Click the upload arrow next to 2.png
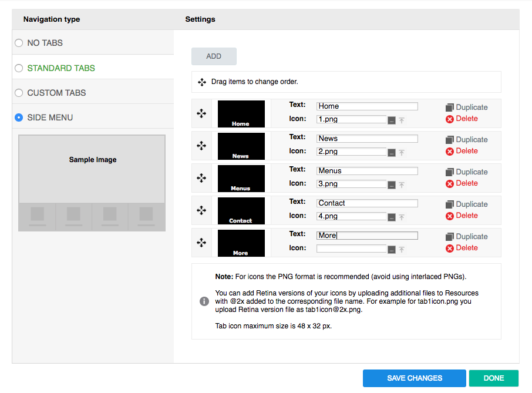 coord(402,152)
